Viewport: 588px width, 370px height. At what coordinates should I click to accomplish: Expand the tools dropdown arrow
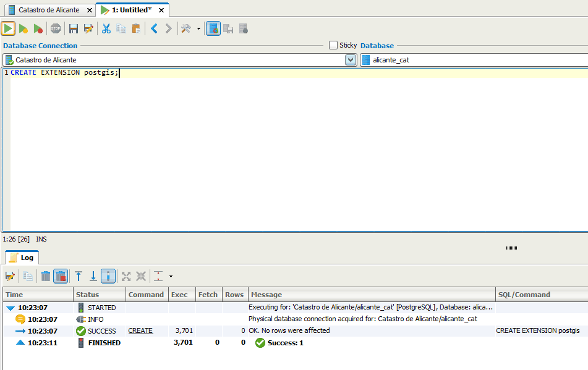click(x=198, y=29)
